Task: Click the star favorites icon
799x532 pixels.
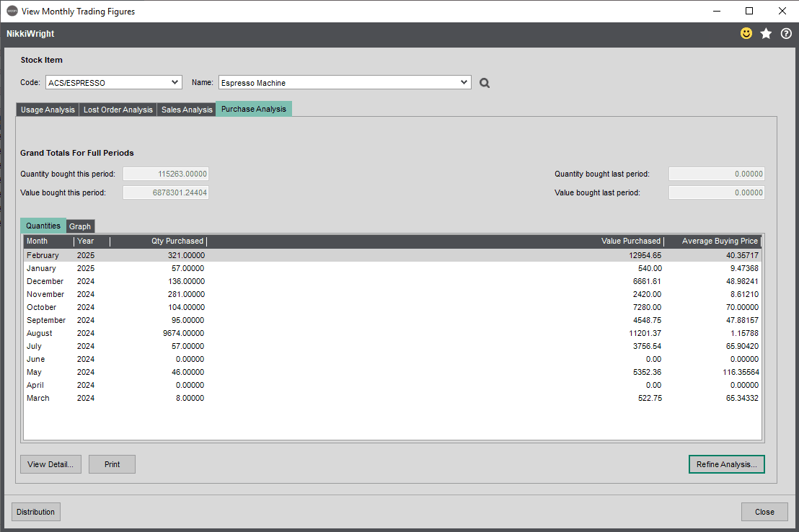Action: coord(766,34)
